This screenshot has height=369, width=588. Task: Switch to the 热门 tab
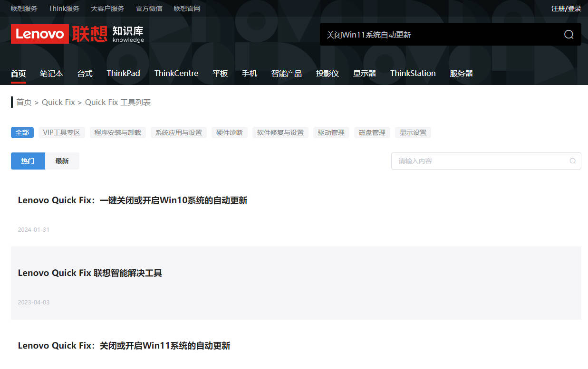tap(28, 161)
